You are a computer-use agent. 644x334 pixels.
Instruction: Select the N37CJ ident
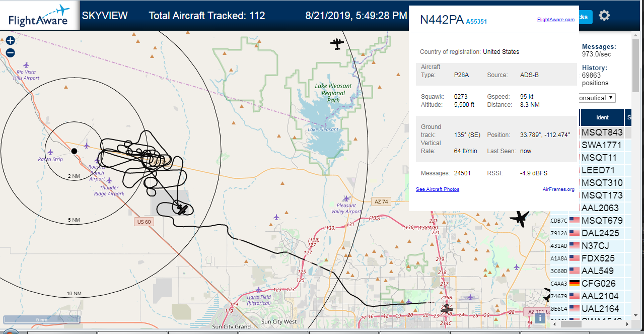tap(595, 246)
